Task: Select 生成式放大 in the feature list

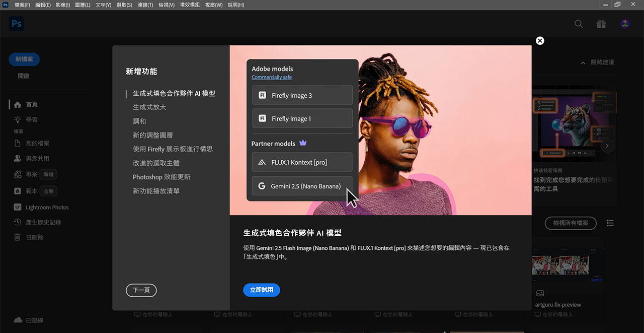Action: point(149,107)
